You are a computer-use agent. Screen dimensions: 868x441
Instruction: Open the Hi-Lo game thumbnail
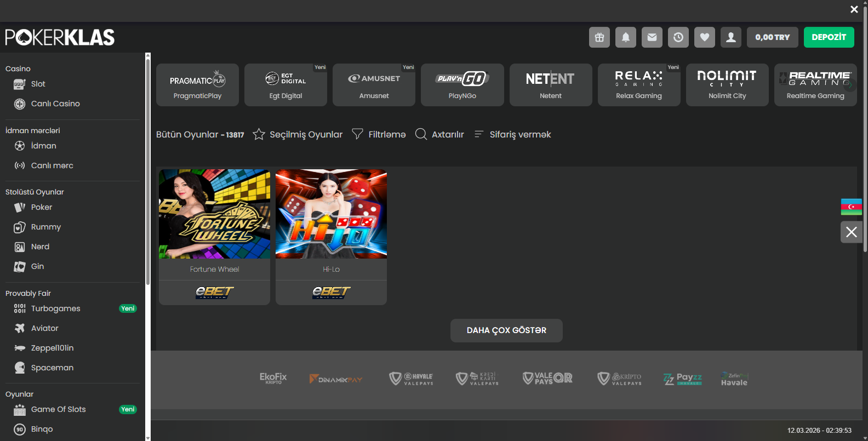coord(331,214)
